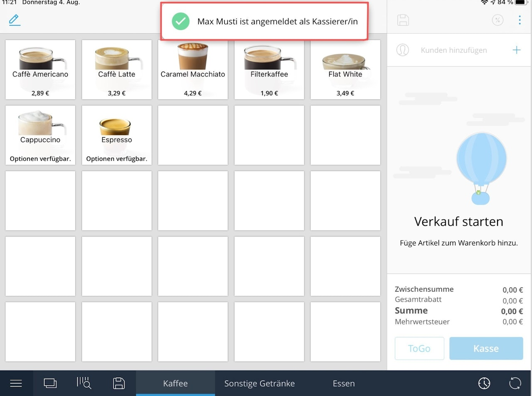532x396 pixels.
Task: Click the Gesamtrabatt label
Action: pos(418,299)
